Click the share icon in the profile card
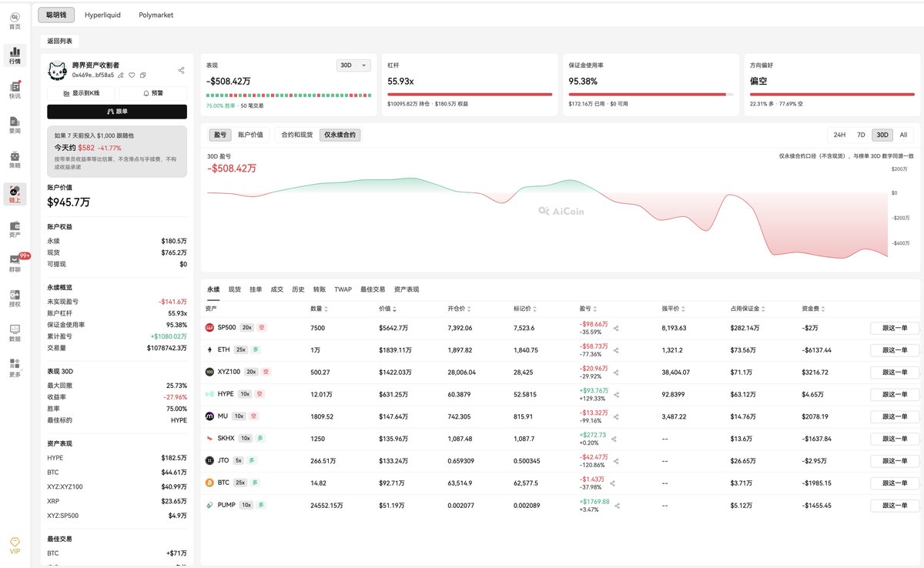This screenshot has height=568, width=924. (x=181, y=70)
